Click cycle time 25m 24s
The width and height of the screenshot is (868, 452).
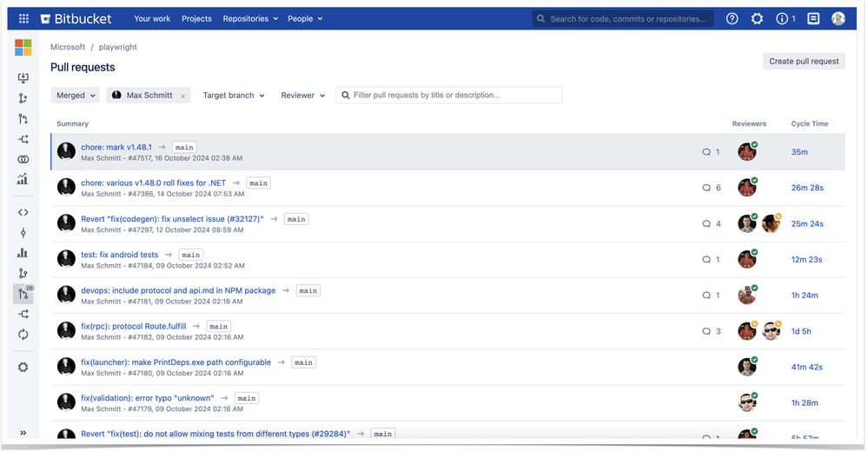coord(807,223)
